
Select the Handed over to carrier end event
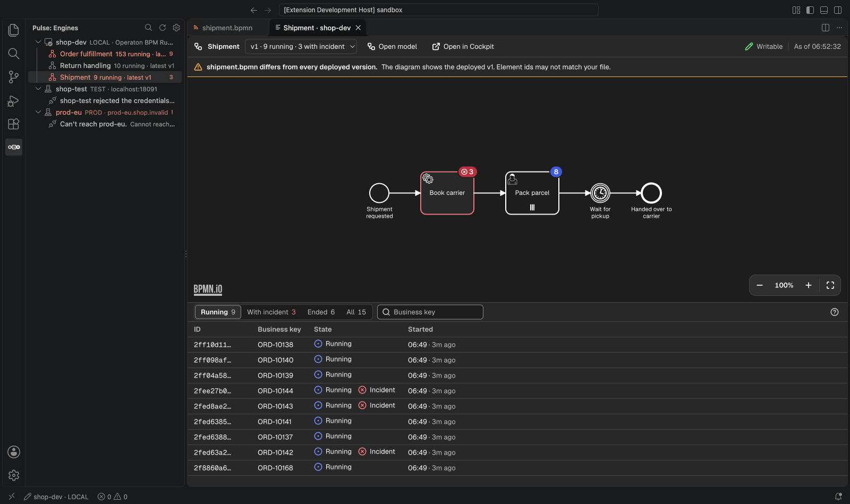pos(651,193)
